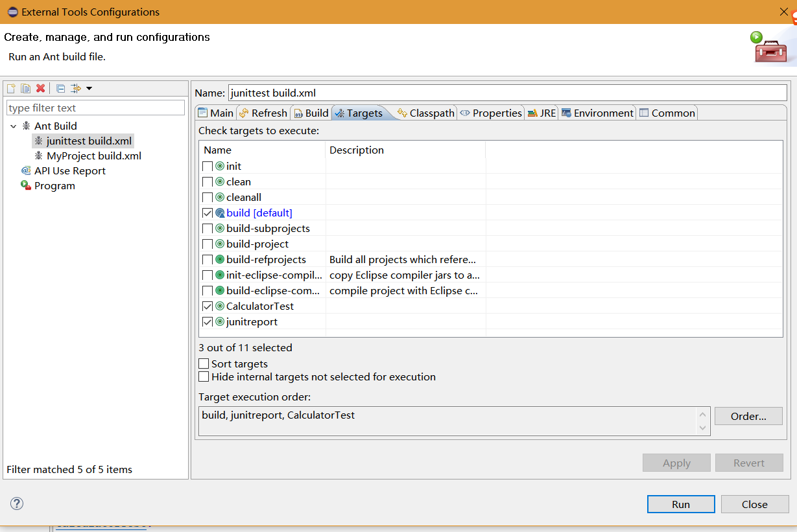Click the Run button
The height and width of the screenshot is (532, 797).
[681, 504]
